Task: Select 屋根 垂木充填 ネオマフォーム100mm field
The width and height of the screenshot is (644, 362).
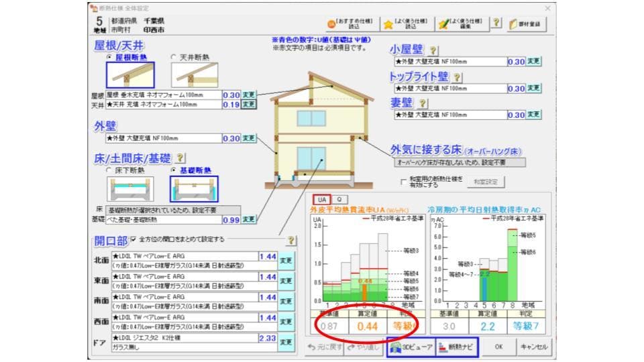Action: 164,95
